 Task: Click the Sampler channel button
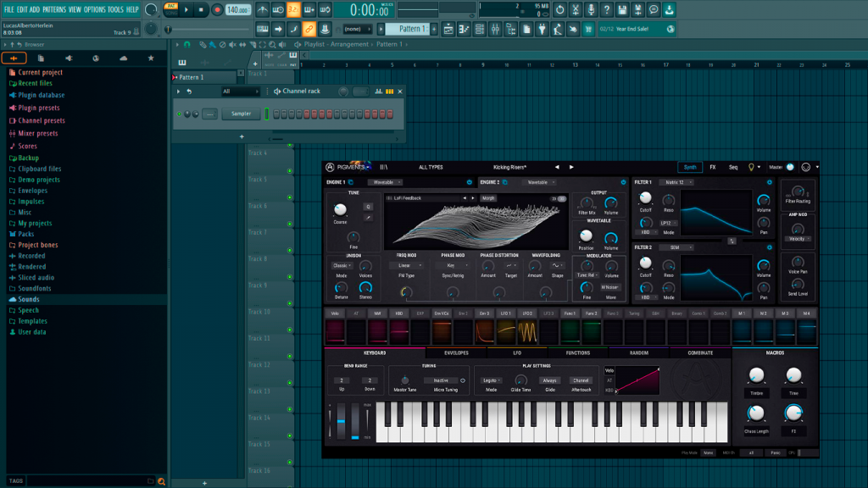(242, 114)
